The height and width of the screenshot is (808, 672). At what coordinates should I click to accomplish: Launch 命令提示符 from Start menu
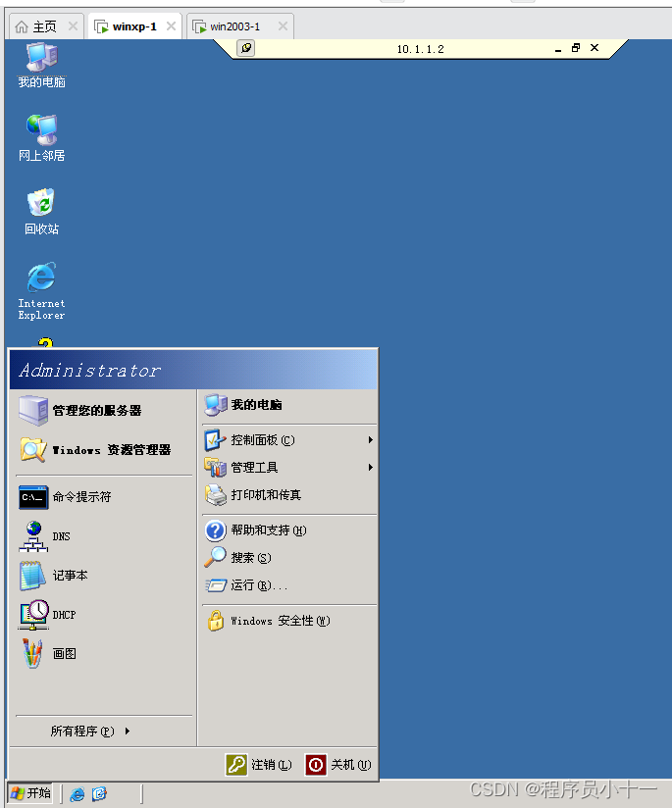click(103, 497)
